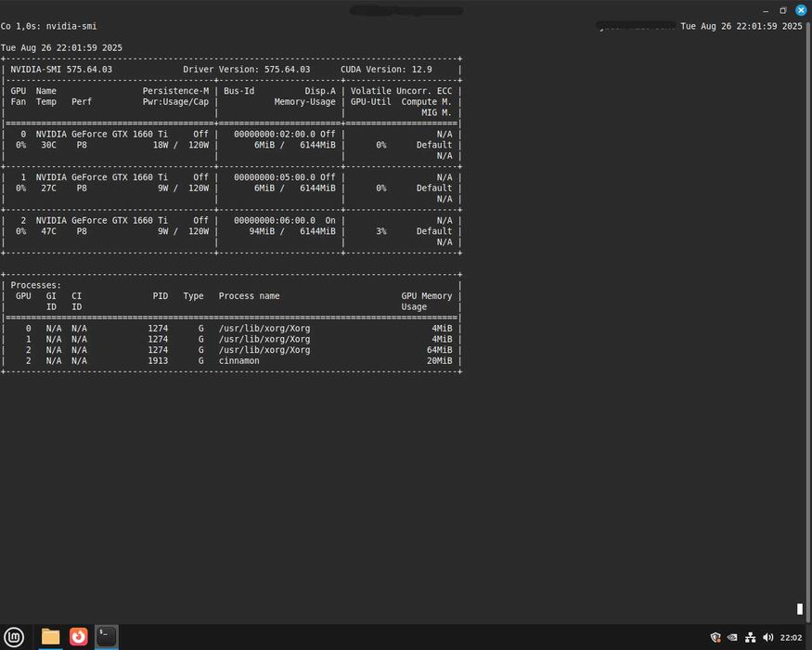Click the 47C temperature of GPU 2
The height and width of the screenshot is (650, 812).
(x=48, y=231)
